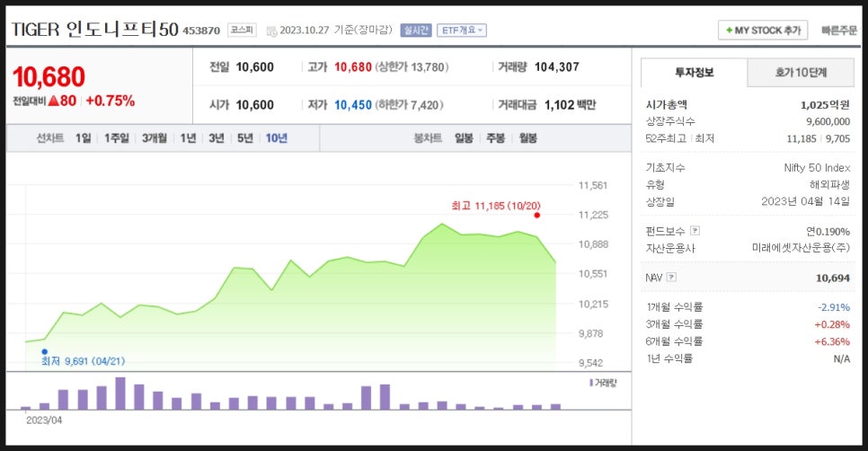Click the 코스피 market badge

coord(242,30)
